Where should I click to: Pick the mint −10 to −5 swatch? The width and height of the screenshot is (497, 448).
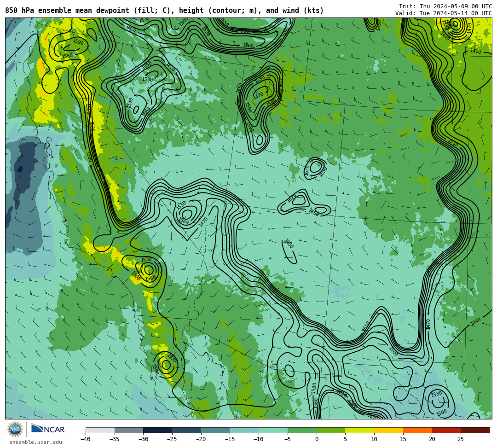(x=273, y=430)
